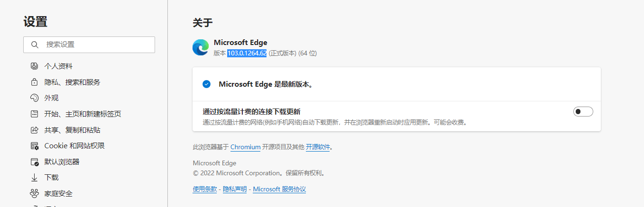Open Cookie 和网站权限 settings section

pyautogui.click(x=74, y=146)
